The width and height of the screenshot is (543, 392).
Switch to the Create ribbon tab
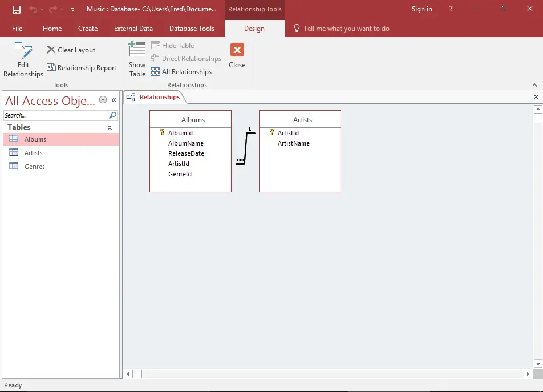(88, 29)
